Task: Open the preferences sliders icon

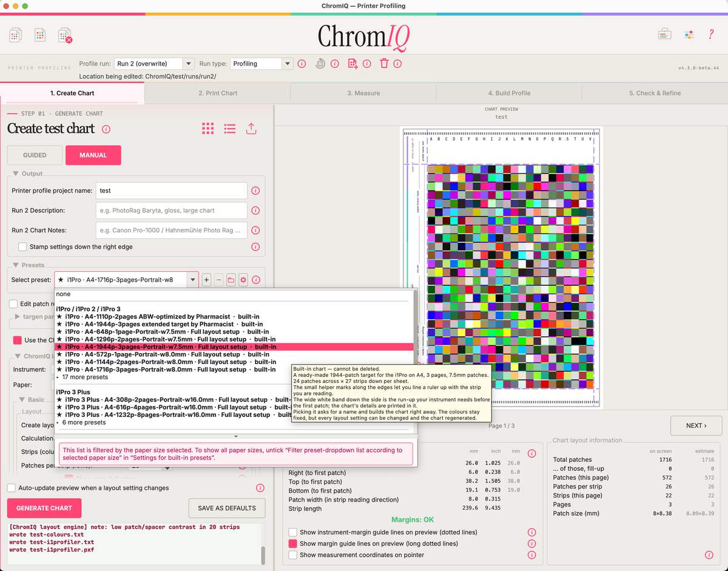Action: (689, 35)
